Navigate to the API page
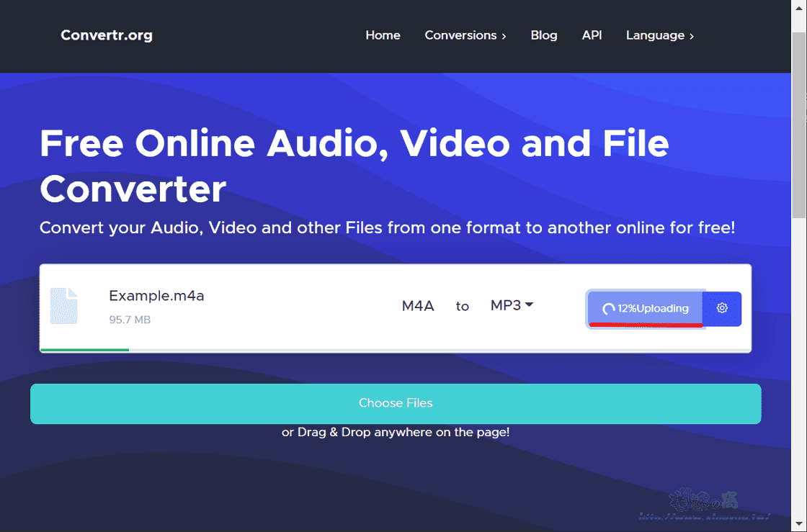Viewport: 807px width, 532px height. point(592,35)
